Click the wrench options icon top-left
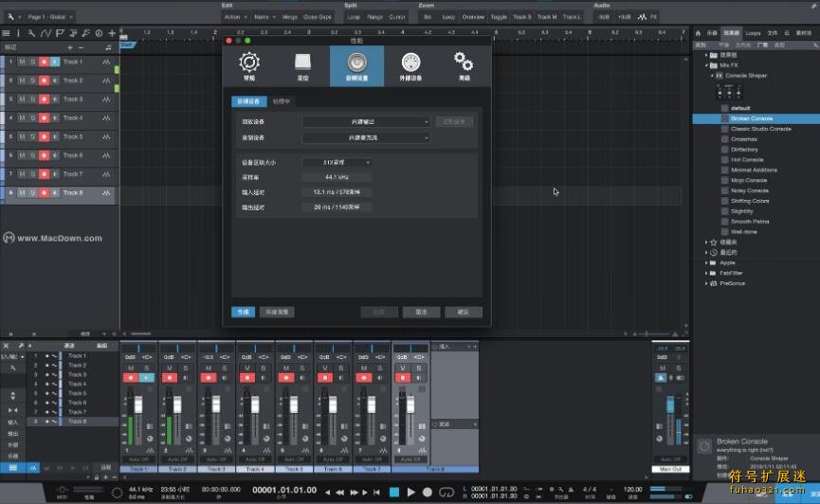This screenshot has width=820, height=504. (x=10, y=17)
